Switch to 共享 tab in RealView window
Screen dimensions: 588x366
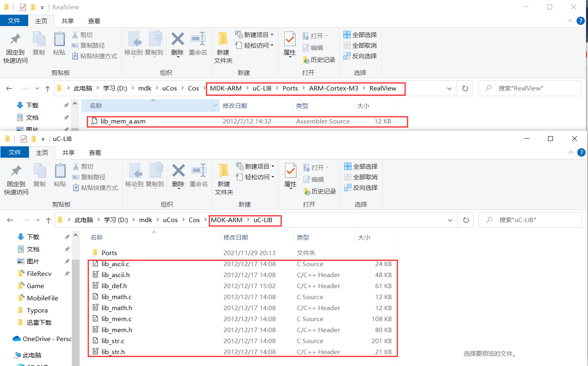click(x=68, y=21)
